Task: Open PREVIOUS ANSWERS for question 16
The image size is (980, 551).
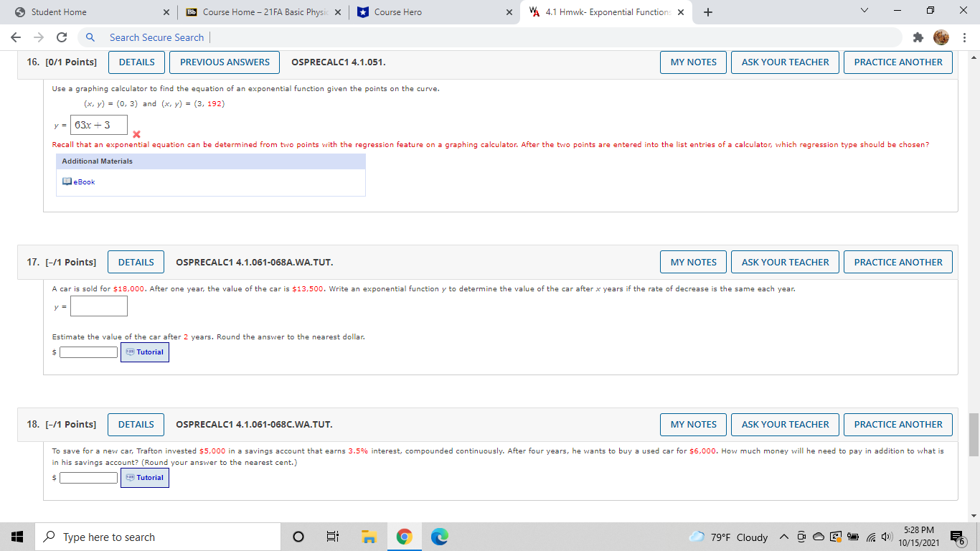Action: (x=225, y=62)
